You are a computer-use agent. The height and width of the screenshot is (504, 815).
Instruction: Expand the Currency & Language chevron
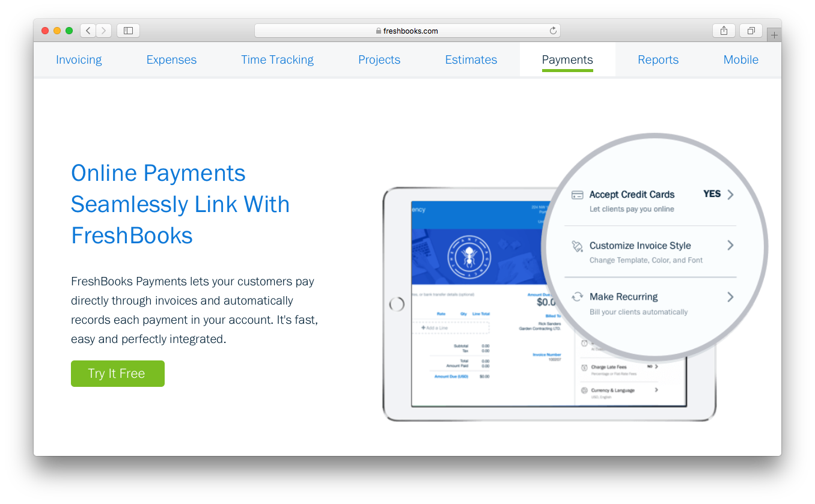(x=656, y=390)
